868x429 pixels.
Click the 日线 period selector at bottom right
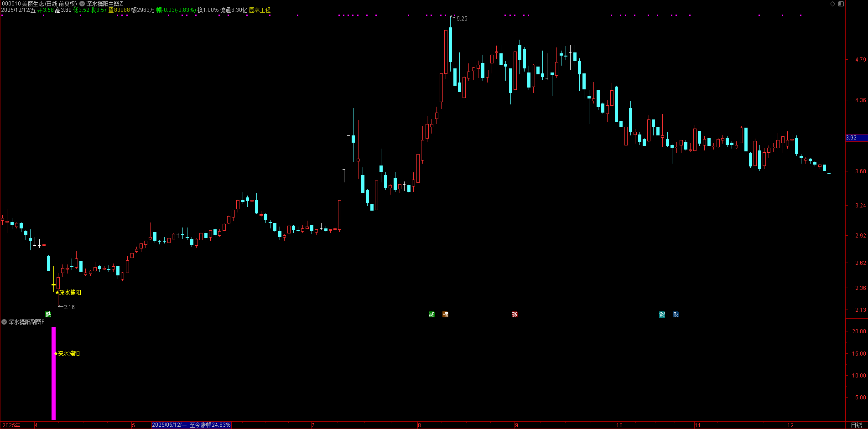point(856,425)
